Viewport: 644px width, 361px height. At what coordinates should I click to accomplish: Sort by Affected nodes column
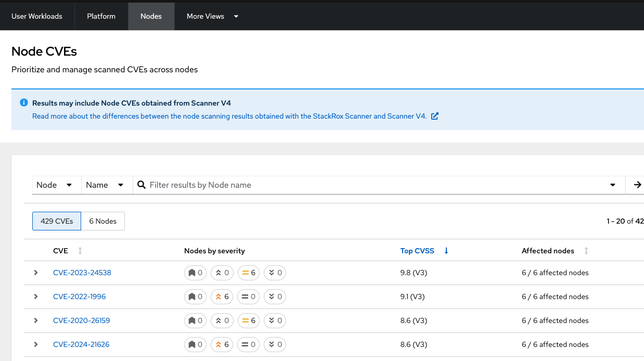[556, 251]
